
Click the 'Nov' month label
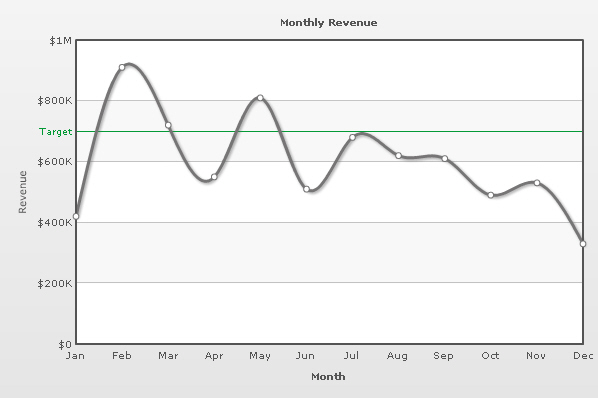[536, 356]
